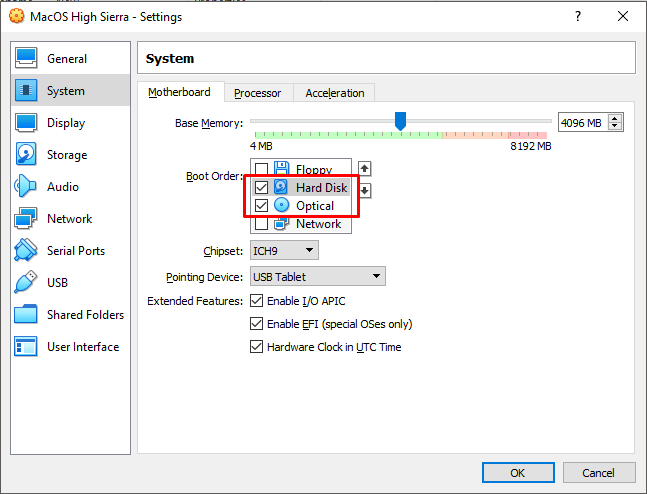Select the Audio settings icon
The width and height of the screenshot is (647, 494).
pyautogui.click(x=27, y=187)
